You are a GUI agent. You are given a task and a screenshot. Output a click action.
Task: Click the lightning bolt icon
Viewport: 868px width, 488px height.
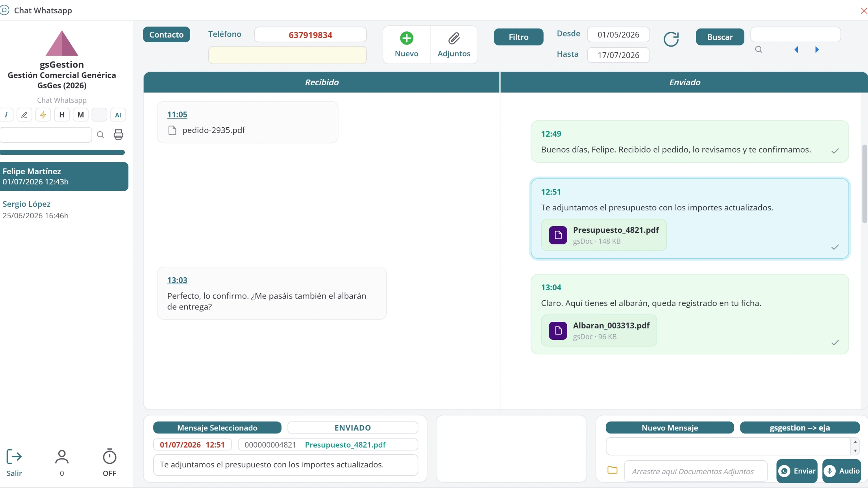pyautogui.click(x=43, y=115)
